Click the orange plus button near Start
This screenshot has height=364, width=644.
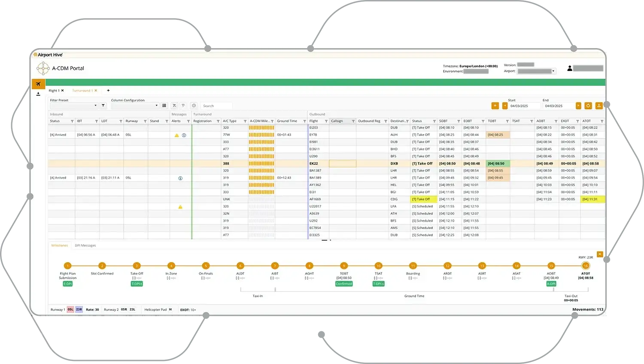pyautogui.click(x=495, y=106)
